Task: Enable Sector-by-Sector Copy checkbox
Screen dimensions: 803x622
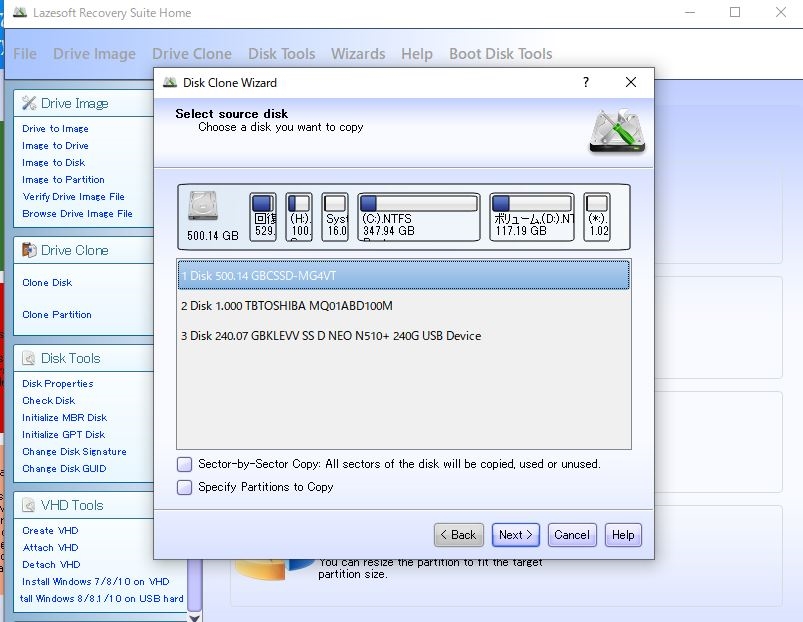Action: pyautogui.click(x=184, y=464)
